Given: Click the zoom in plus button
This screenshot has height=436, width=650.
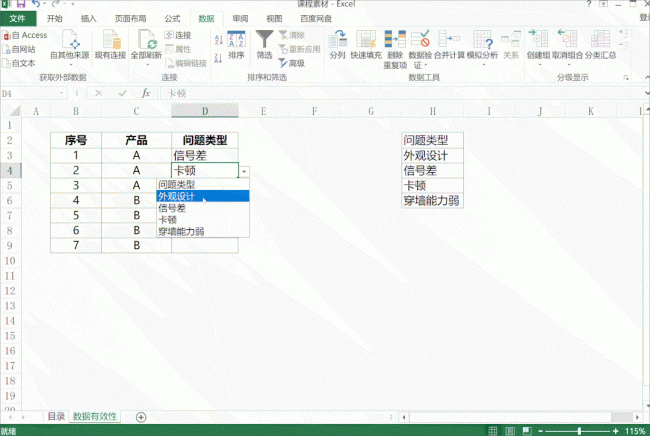Looking at the screenshot, I should (615, 431).
